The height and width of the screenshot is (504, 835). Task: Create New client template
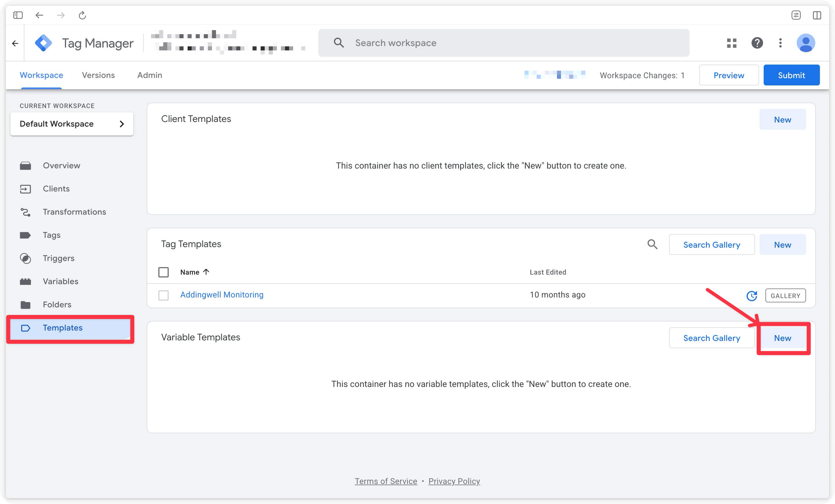pyautogui.click(x=783, y=120)
